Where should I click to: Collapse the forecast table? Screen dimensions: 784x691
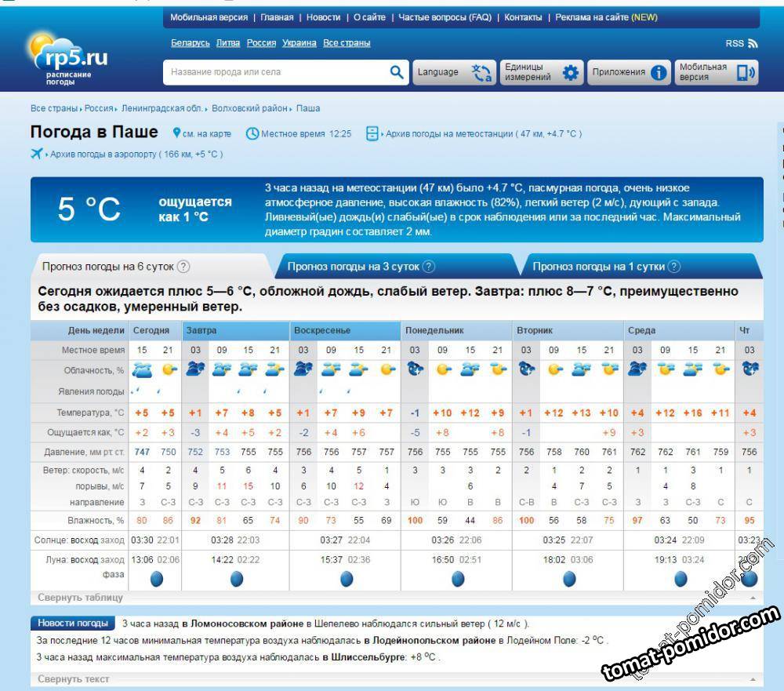tap(81, 598)
